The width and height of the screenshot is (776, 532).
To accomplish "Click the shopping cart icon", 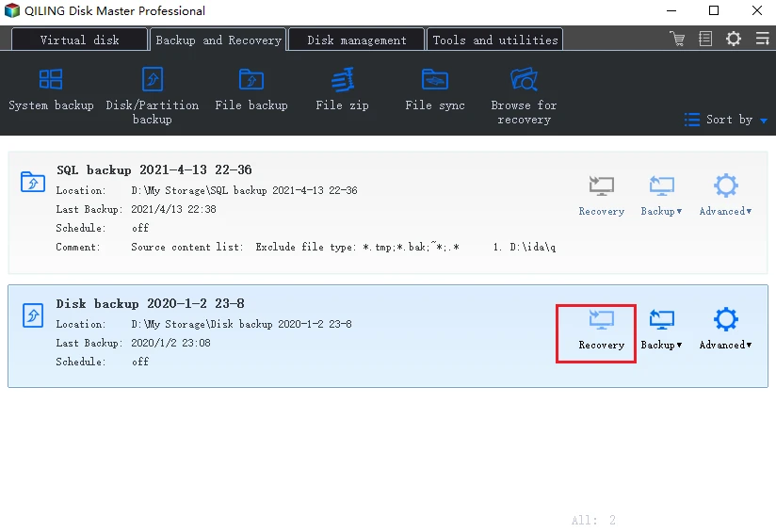I will coord(677,39).
